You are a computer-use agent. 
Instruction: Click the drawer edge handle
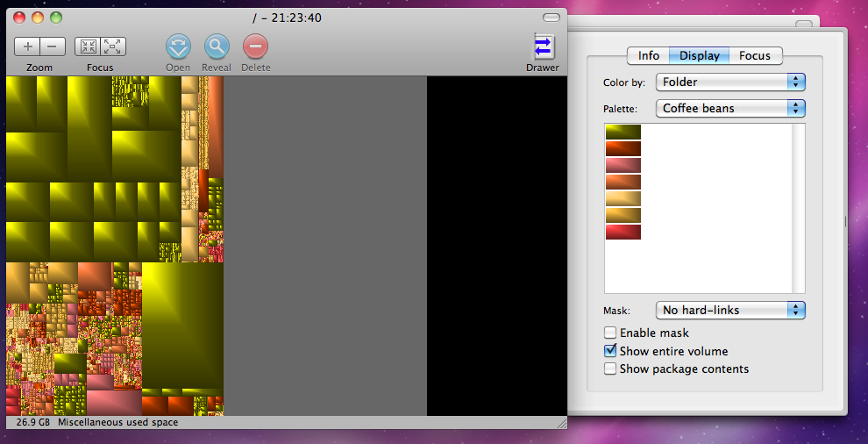(x=844, y=222)
